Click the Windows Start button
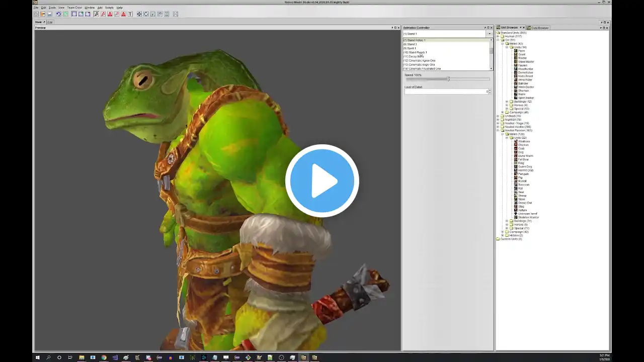 pos(37,357)
